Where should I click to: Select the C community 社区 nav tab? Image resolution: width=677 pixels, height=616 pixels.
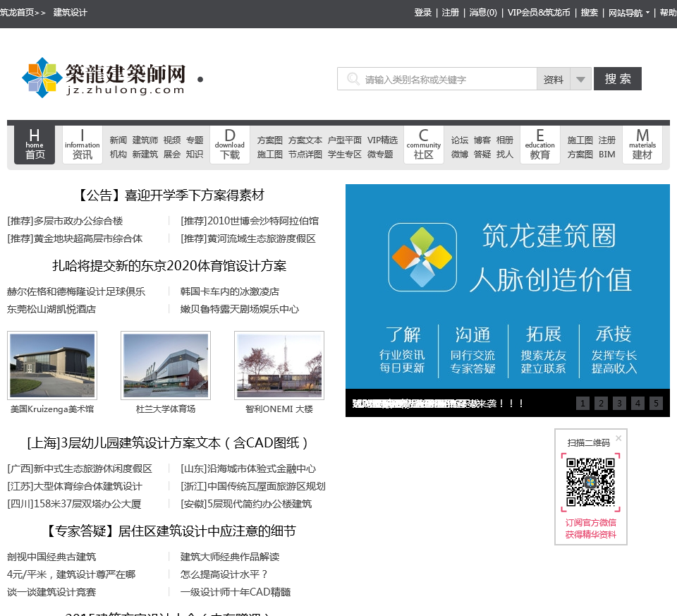tap(424, 145)
